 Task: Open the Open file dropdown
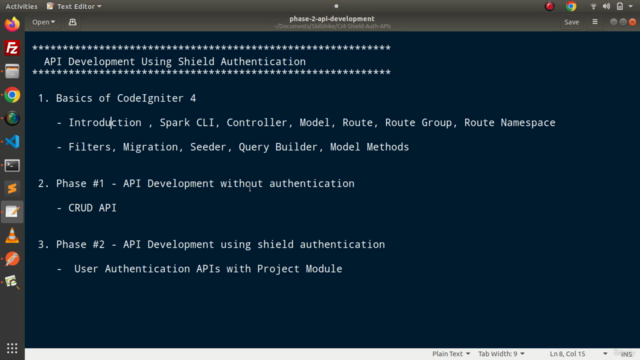[43, 22]
